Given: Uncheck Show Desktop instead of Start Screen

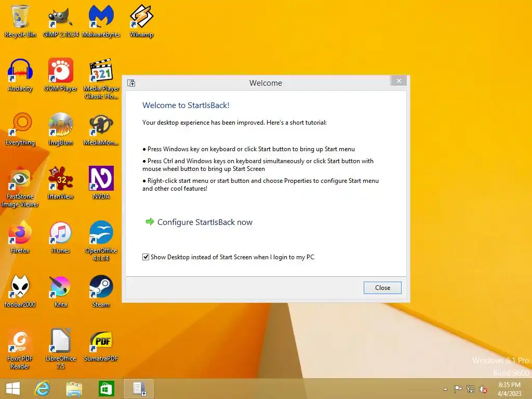Looking at the screenshot, I should pyautogui.click(x=145, y=257).
